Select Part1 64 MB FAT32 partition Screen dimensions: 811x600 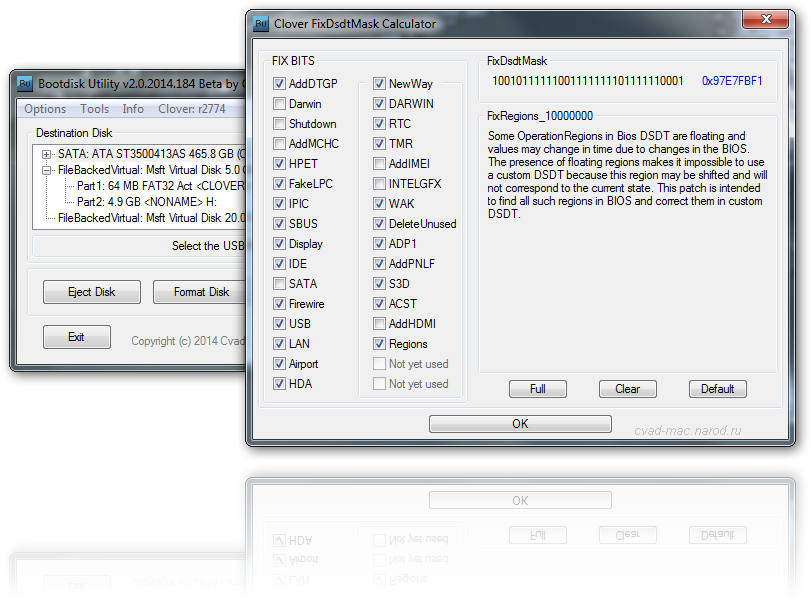click(160, 186)
